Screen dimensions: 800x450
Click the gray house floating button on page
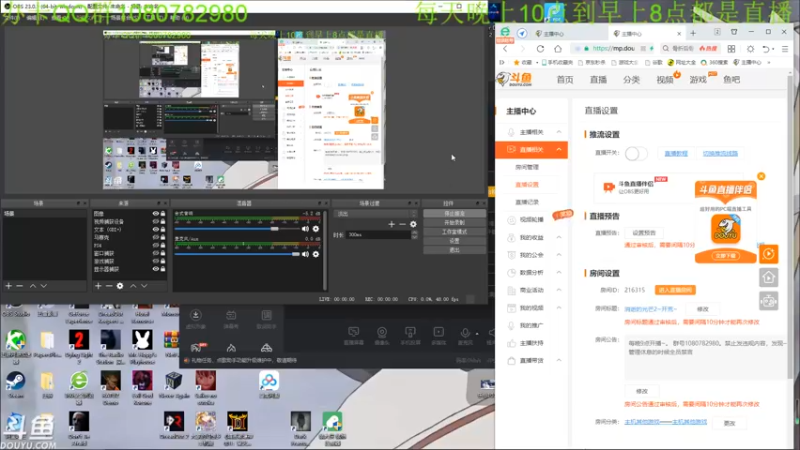769,278
